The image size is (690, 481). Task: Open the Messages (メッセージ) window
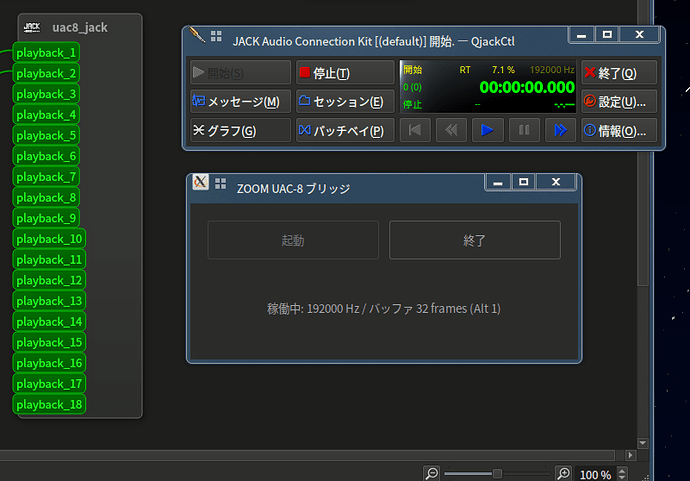pyautogui.click(x=240, y=102)
